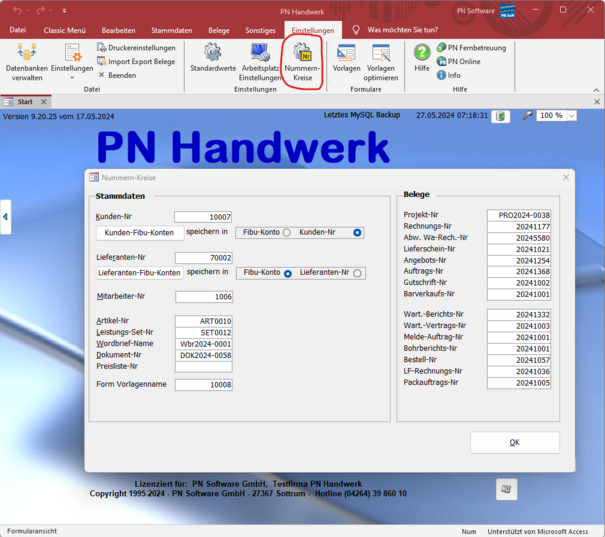Click Beenden in the Datei group

[x=117, y=75]
